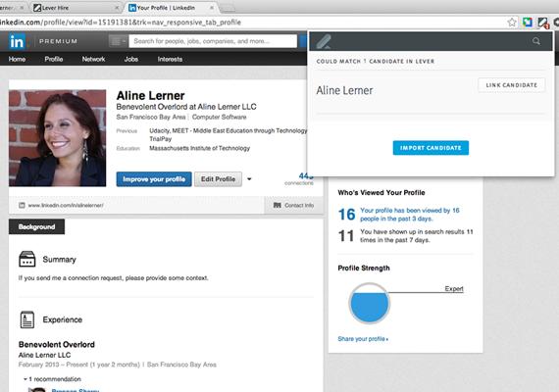Collapse the 1 recommendation expander
The image size is (559, 392).
pyautogui.click(x=25, y=379)
